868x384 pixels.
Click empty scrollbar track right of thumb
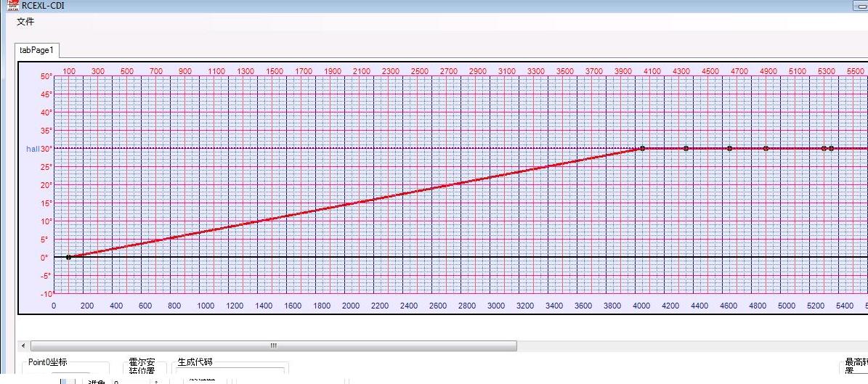690,346
